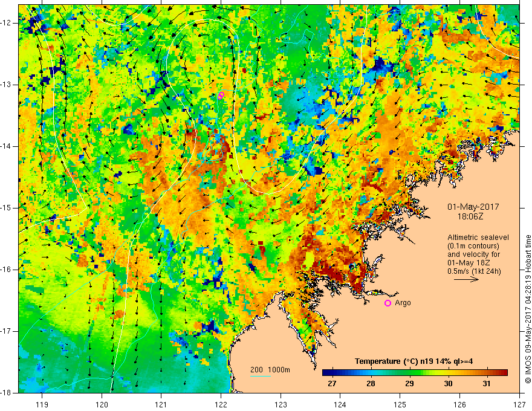Click the '0.5m/s (1kt 24h)' scale text

point(474,271)
